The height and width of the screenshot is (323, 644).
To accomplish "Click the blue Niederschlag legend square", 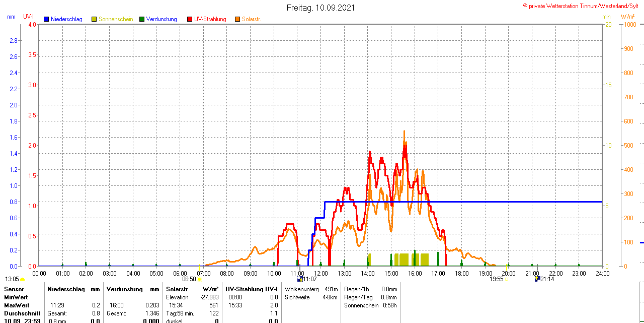I will (x=47, y=19).
